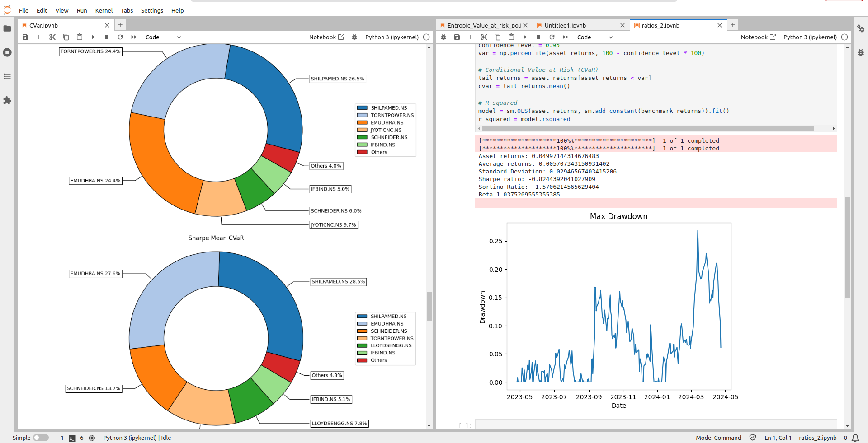Open the terminal count icon in status bar
The width and height of the screenshot is (868, 443).
[72, 438]
